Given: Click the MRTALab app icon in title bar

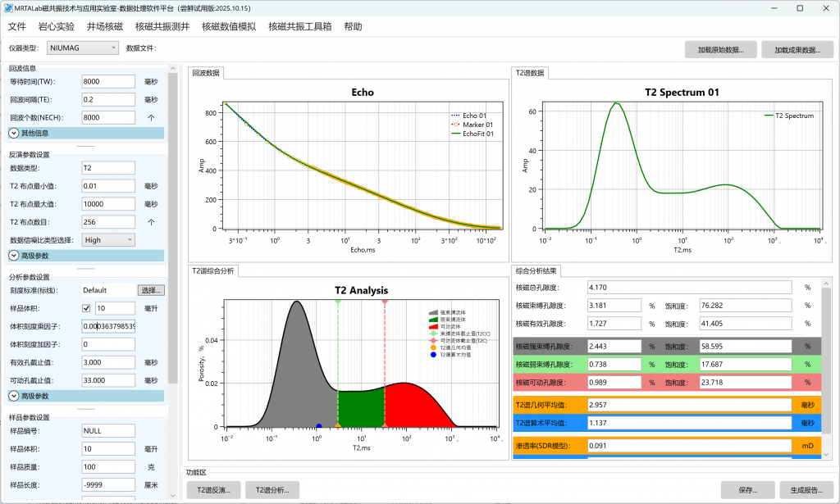Looking at the screenshot, I should tap(8, 7).
